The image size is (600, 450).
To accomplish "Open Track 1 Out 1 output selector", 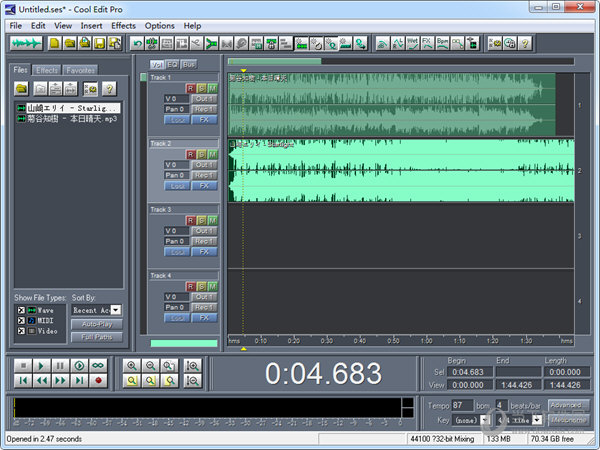I will pyautogui.click(x=204, y=99).
